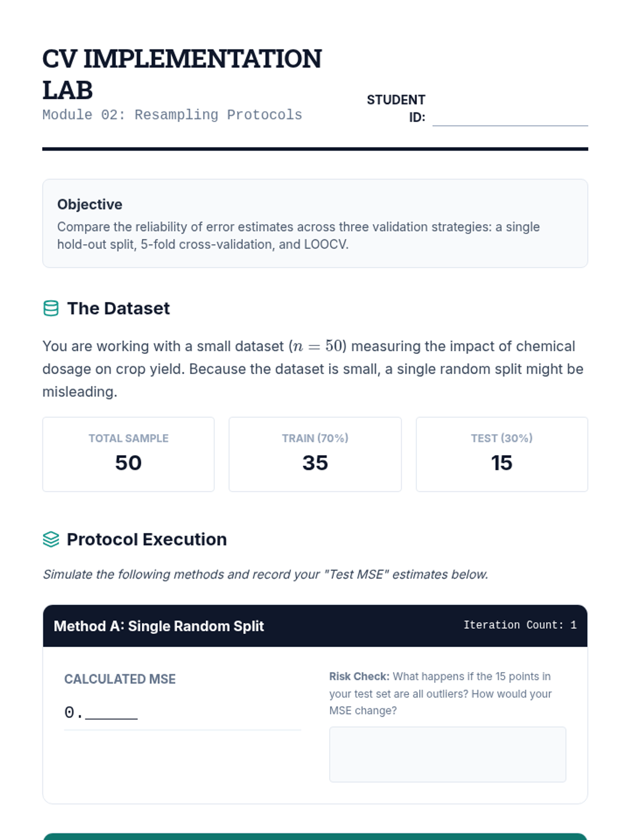This screenshot has height=840, width=630.
Task: Click The Dataset section heading text
Action: point(118,308)
